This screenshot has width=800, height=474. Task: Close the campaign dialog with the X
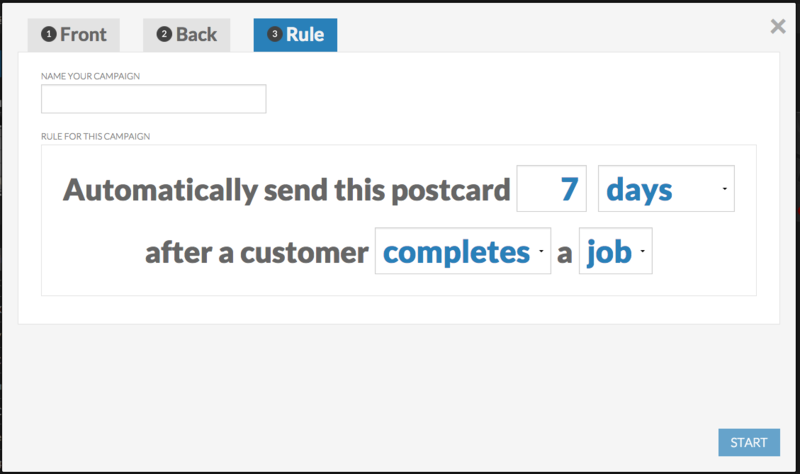click(x=778, y=27)
